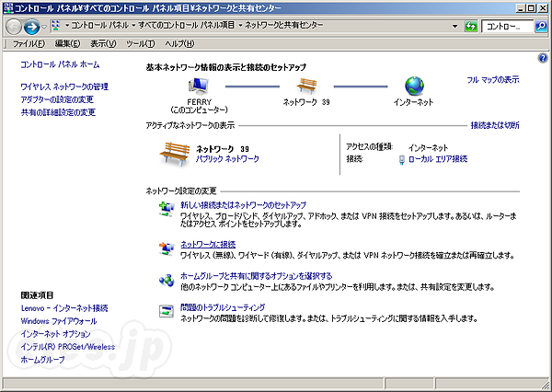Open アダプターの設定の変更 in sidebar

click(x=58, y=99)
